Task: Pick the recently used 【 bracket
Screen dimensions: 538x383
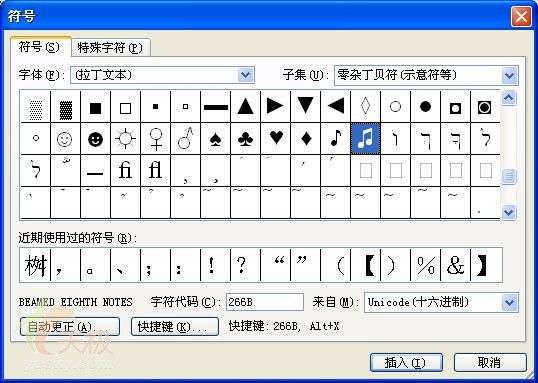Action: tap(366, 265)
